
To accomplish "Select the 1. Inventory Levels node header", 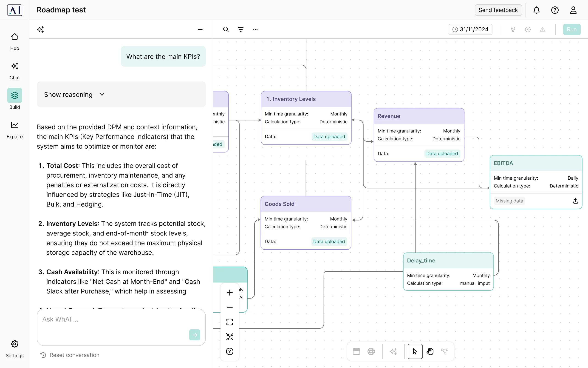I will [x=306, y=99].
